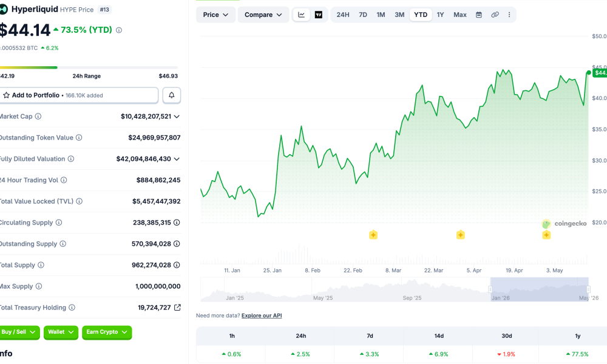Screen dimensions: 607x364
Task: Expand Fully Diluted Valuation chevron
Action: (x=177, y=159)
